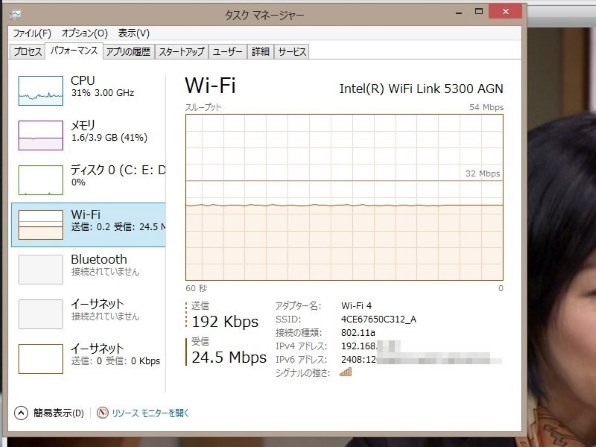Click the Task Manager title bar icon
596x447 pixels.
pyautogui.click(x=16, y=15)
